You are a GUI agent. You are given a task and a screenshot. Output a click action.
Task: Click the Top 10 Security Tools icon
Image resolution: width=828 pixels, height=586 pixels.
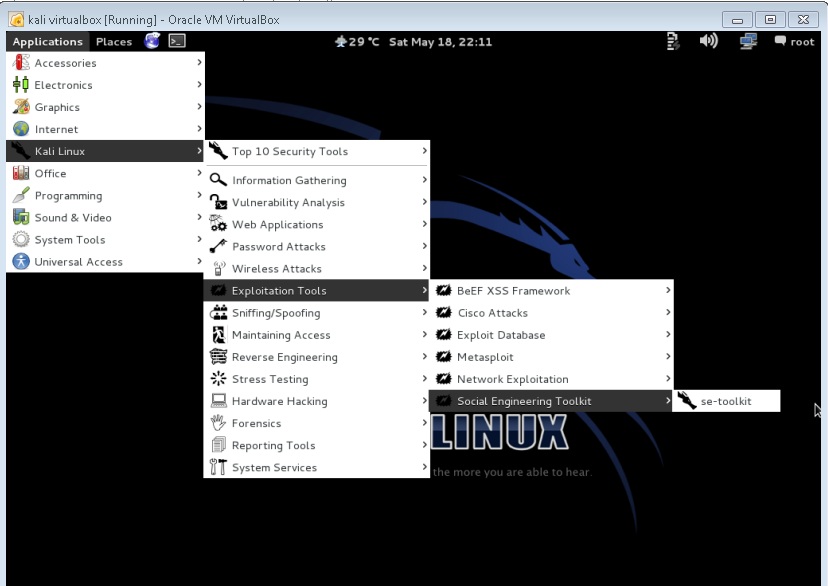coord(218,151)
